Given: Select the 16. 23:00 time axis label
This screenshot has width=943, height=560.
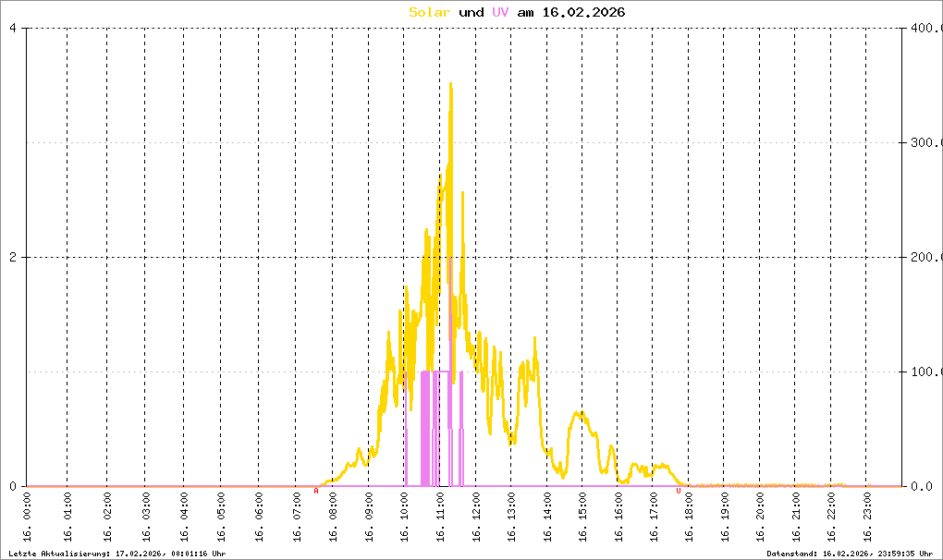Looking at the screenshot, I should point(867,517).
